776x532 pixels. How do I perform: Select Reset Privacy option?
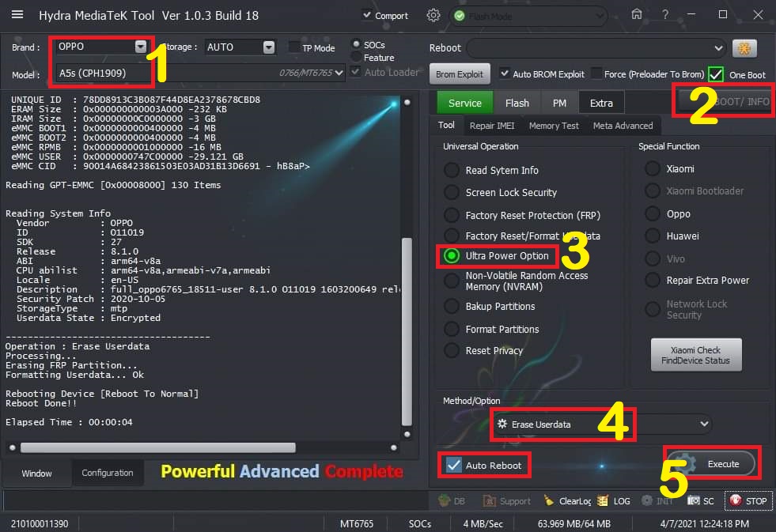pos(452,350)
